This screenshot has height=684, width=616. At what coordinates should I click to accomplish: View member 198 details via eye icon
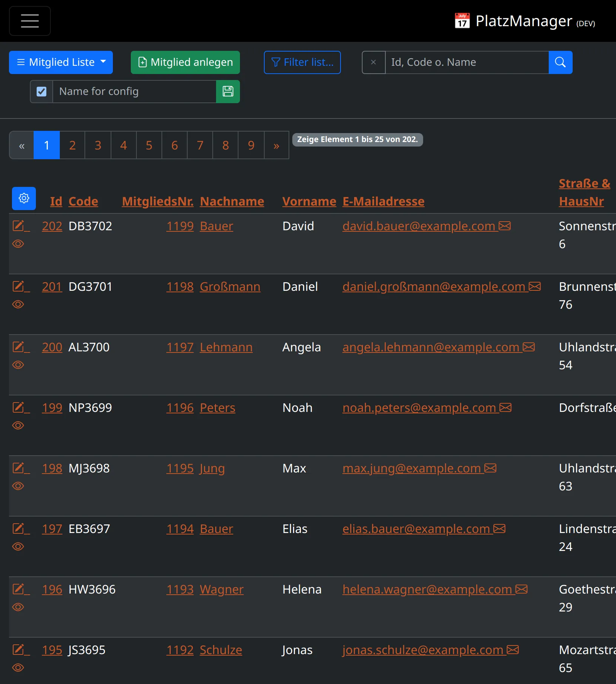[18, 486]
